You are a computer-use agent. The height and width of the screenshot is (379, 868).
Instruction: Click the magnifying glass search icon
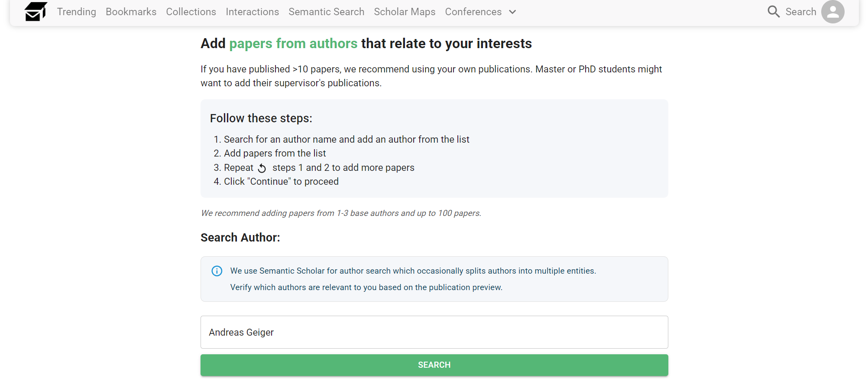[x=773, y=12]
